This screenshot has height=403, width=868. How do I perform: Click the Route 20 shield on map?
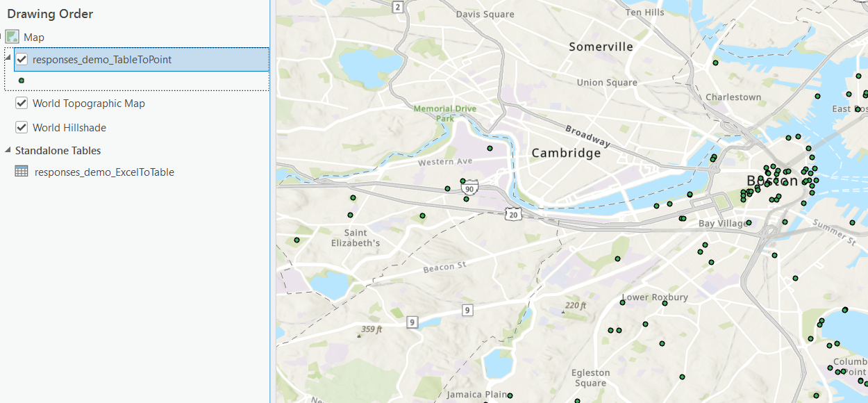512,214
